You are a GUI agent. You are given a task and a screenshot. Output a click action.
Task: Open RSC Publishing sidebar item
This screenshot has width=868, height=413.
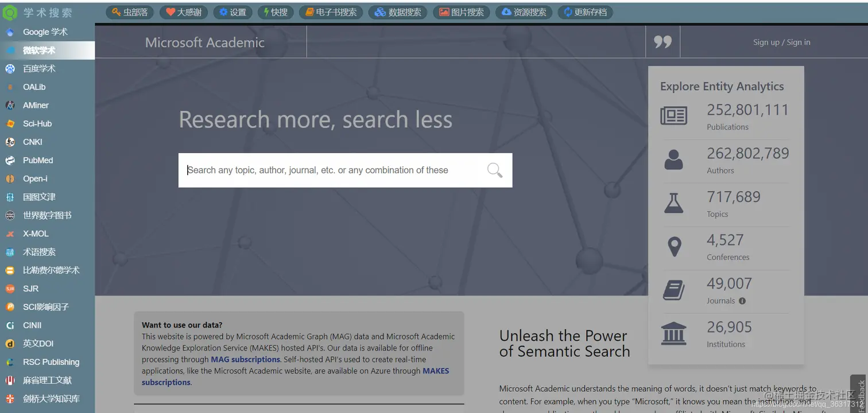pyautogui.click(x=47, y=362)
